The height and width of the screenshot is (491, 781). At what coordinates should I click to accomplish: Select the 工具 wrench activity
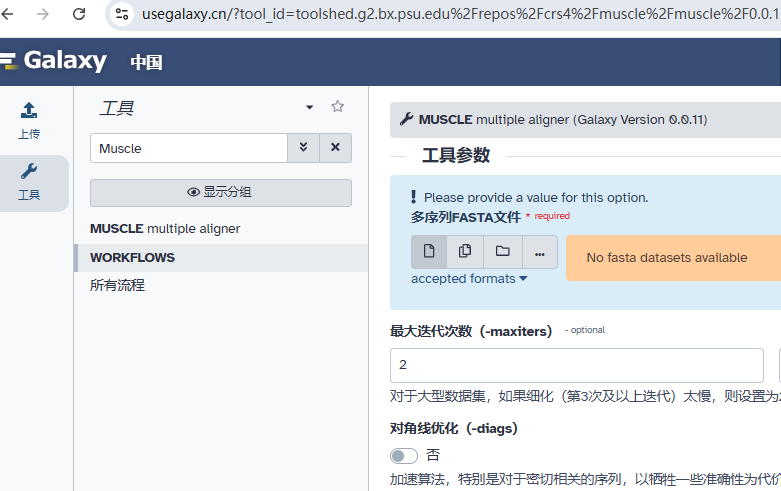[29, 182]
